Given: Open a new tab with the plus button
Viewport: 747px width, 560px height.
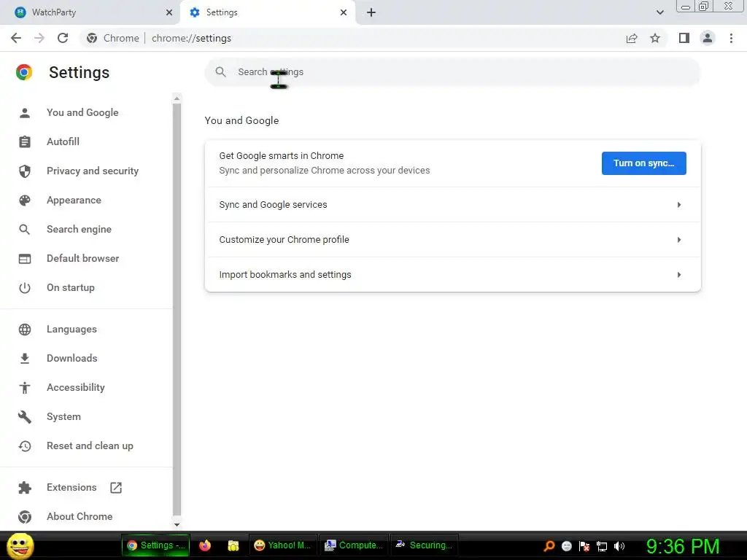Looking at the screenshot, I should pyautogui.click(x=371, y=12).
